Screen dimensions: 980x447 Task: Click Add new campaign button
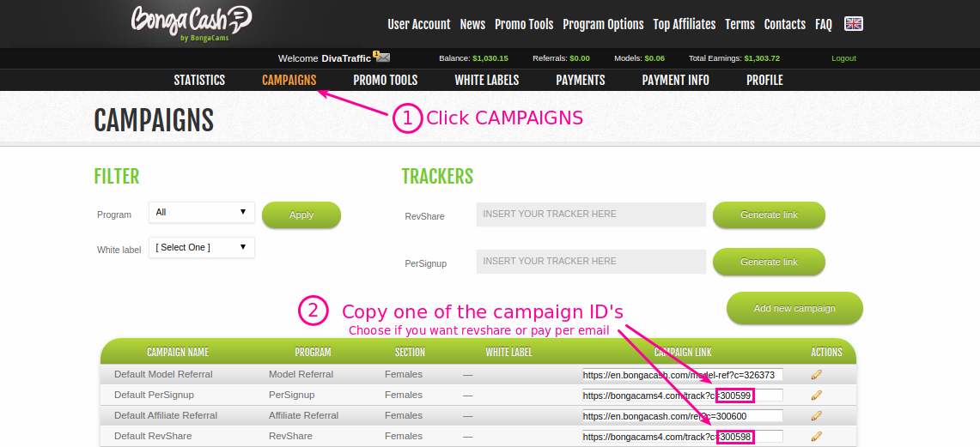[x=794, y=308]
